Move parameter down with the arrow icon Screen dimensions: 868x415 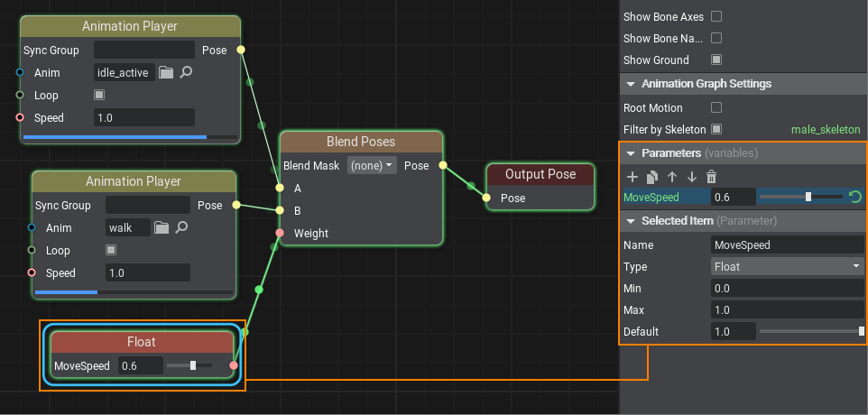[691, 177]
